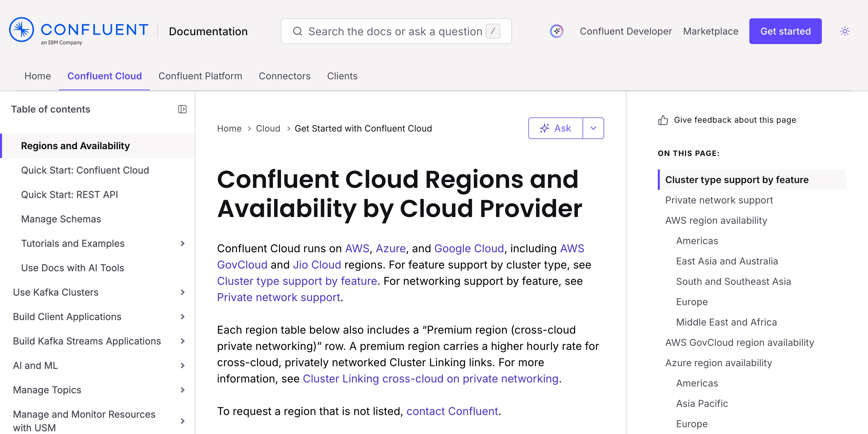Expand AI and ML section
The height and width of the screenshot is (434, 868).
[x=182, y=366]
